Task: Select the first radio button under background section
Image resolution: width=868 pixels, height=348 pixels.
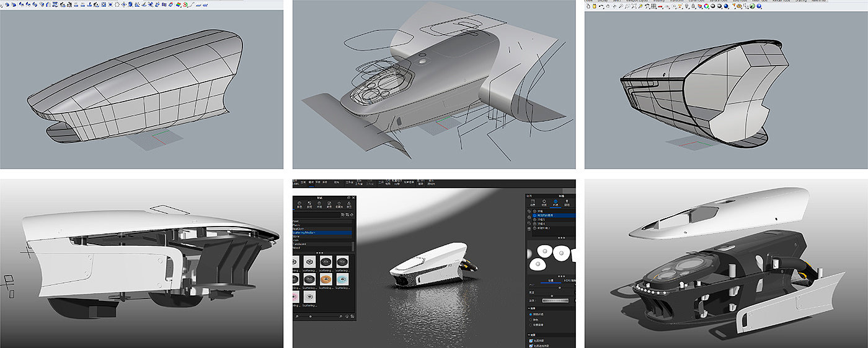Action: (x=531, y=315)
